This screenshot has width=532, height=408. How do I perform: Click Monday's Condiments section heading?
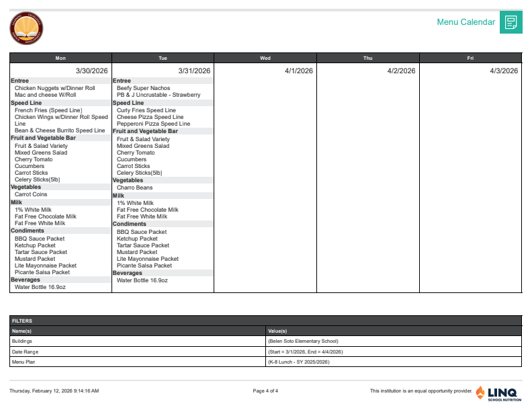click(x=27, y=231)
